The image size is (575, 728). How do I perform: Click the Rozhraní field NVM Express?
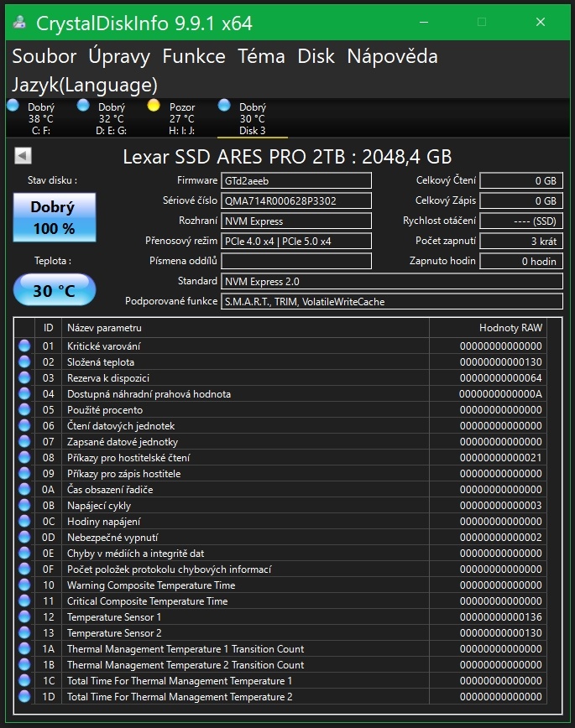296,221
